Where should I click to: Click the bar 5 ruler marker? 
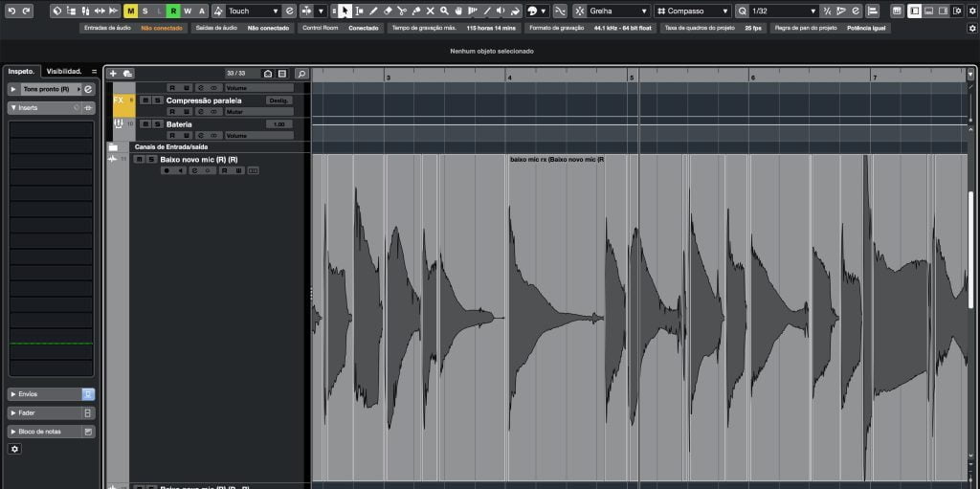pos(631,77)
